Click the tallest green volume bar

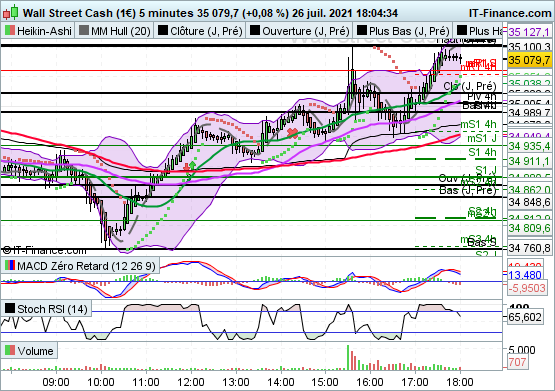[x=348, y=357]
